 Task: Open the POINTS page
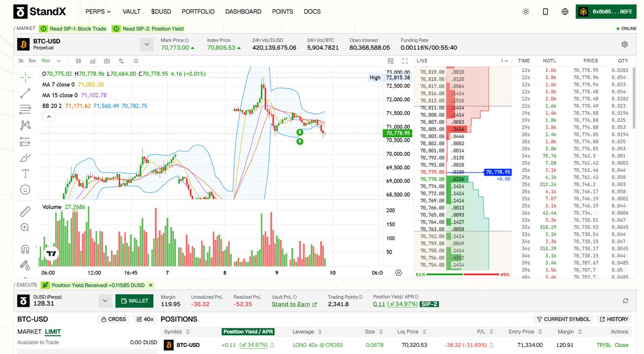tap(283, 11)
